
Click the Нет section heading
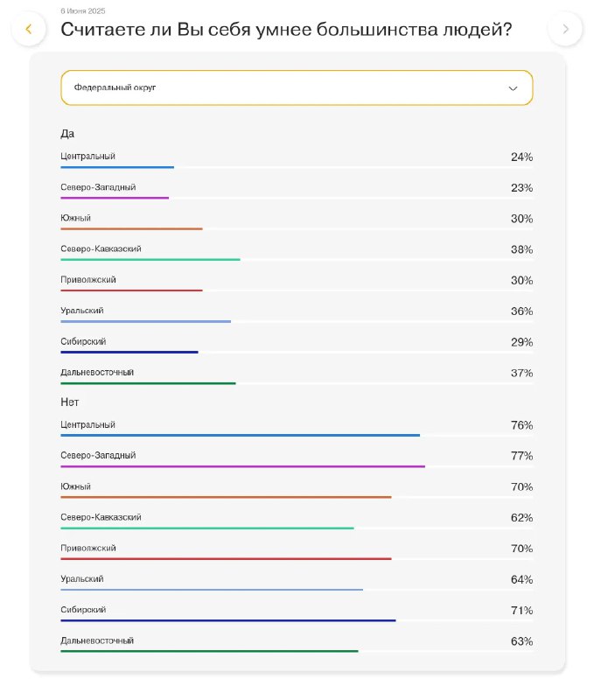coord(70,402)
